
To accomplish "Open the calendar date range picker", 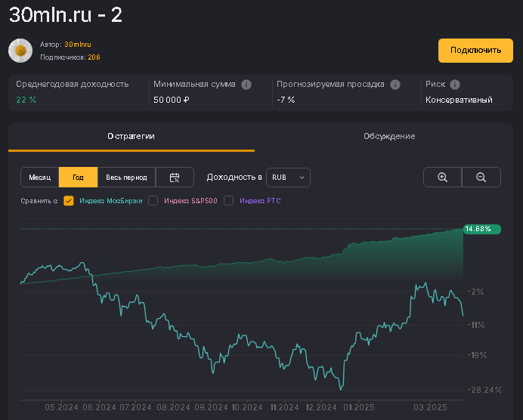I will click(x=175, y=178).
